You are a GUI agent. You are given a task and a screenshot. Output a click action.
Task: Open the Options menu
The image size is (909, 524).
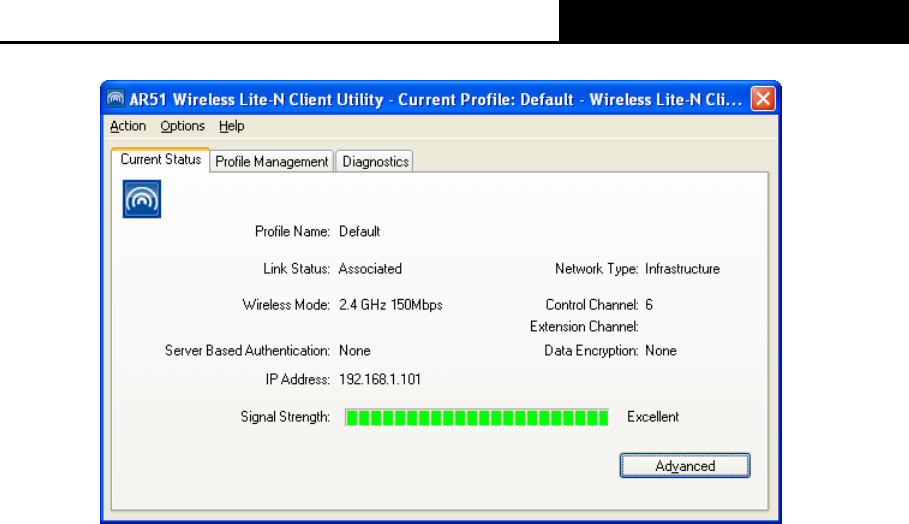point(183,126)
